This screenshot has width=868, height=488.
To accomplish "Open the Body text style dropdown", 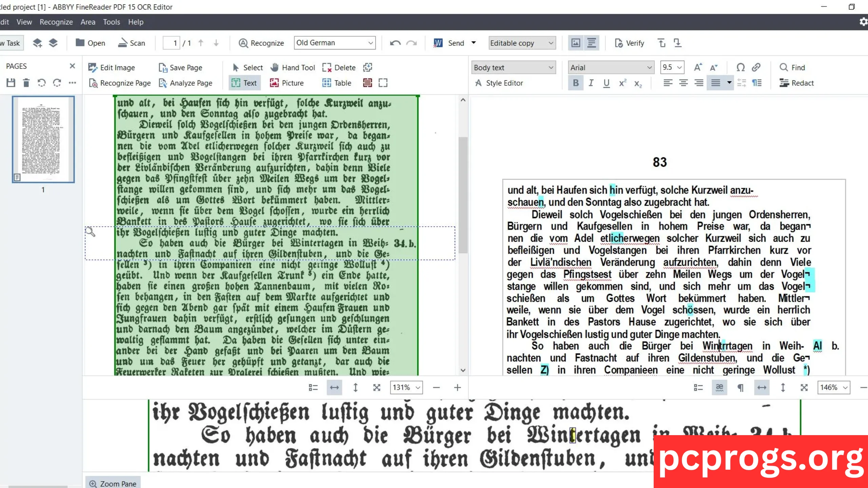I will tap(514, 67).
